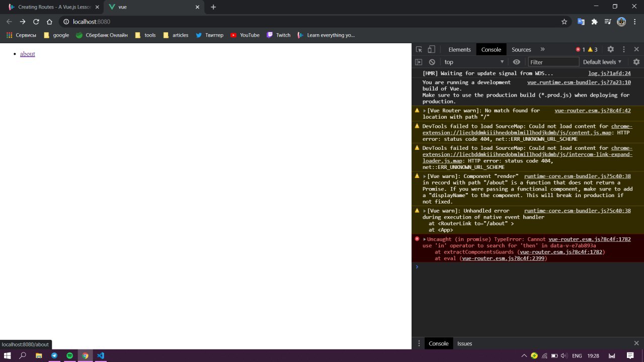Create a live expression with eye icon

516,62
